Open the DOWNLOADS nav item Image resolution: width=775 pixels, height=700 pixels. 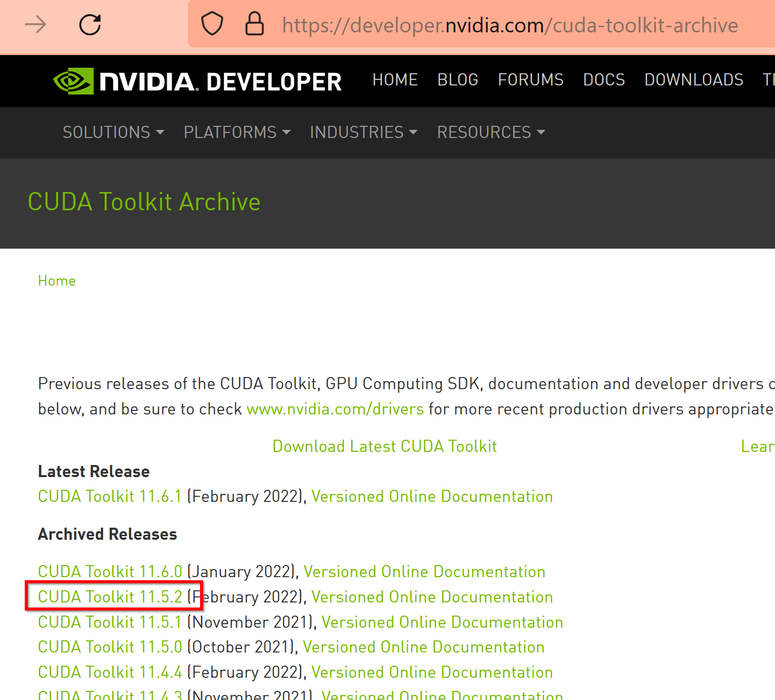click(694, 80)
